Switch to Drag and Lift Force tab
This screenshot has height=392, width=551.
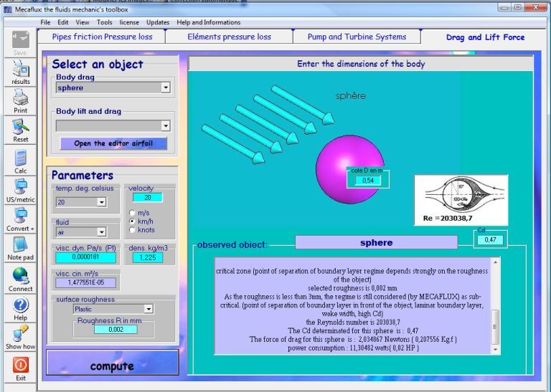coord(485,37)
